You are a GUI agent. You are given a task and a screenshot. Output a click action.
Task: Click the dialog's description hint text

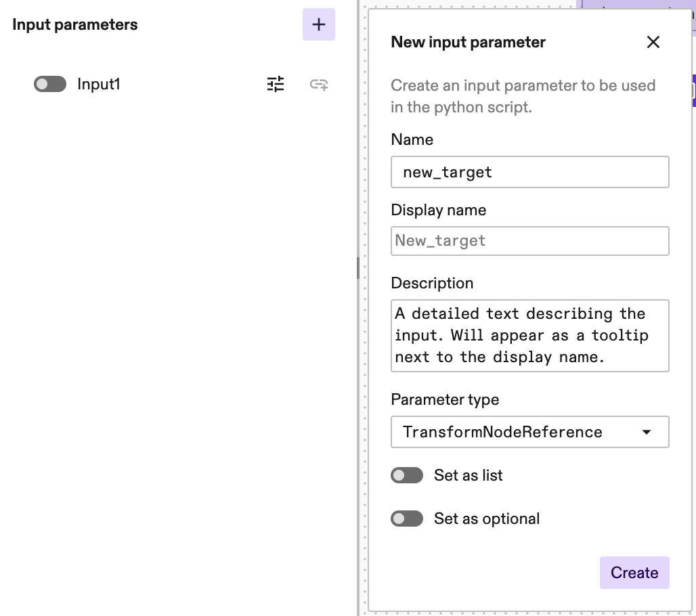[522, 96]
